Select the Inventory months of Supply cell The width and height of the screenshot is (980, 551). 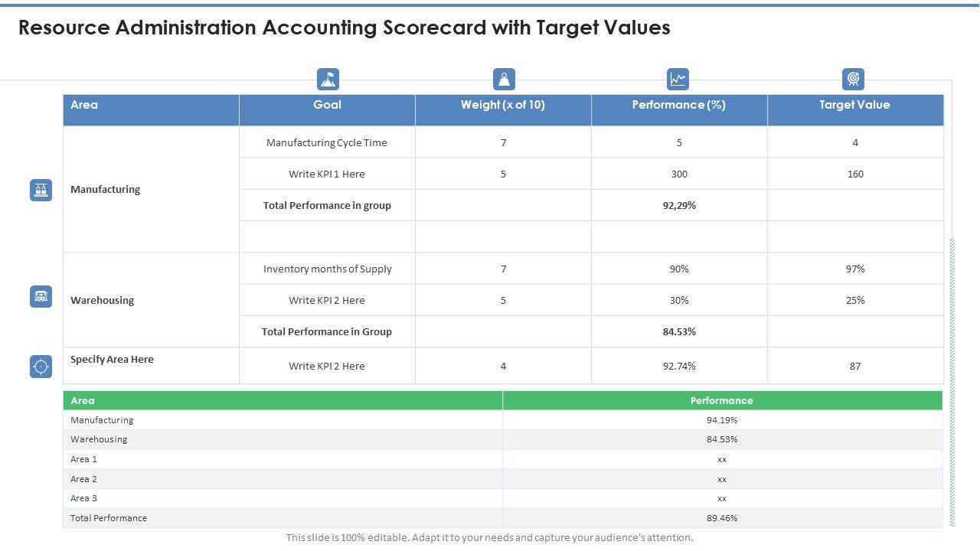(327, 269)
